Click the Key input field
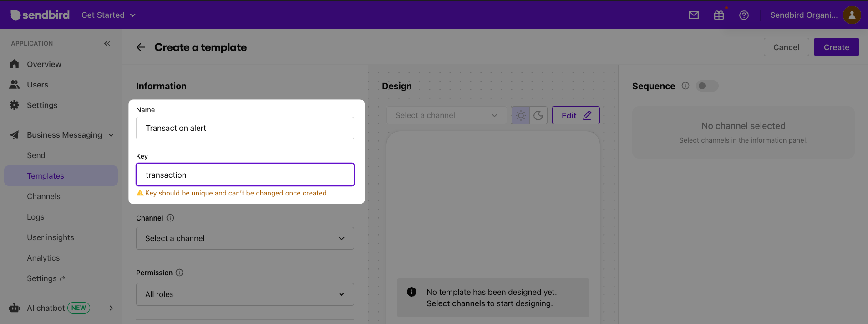868x324 pixels. (x=245, y=175)
